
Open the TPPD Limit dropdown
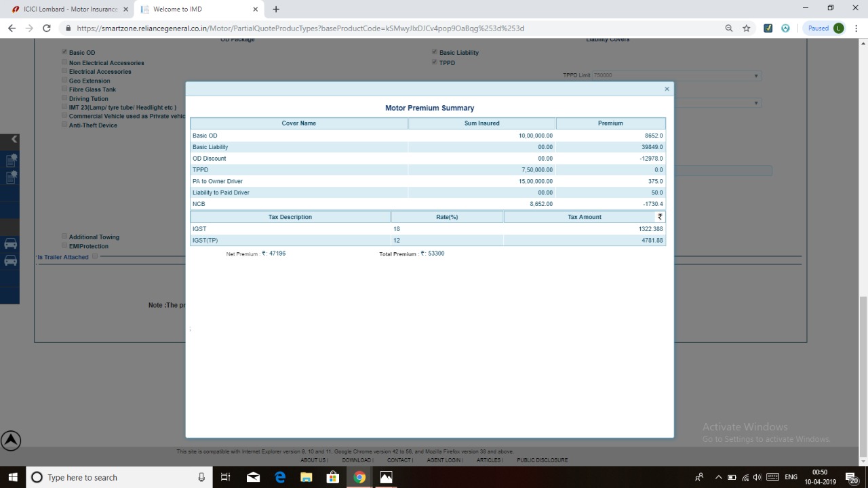pyautogui.click(x=677, y=75)
